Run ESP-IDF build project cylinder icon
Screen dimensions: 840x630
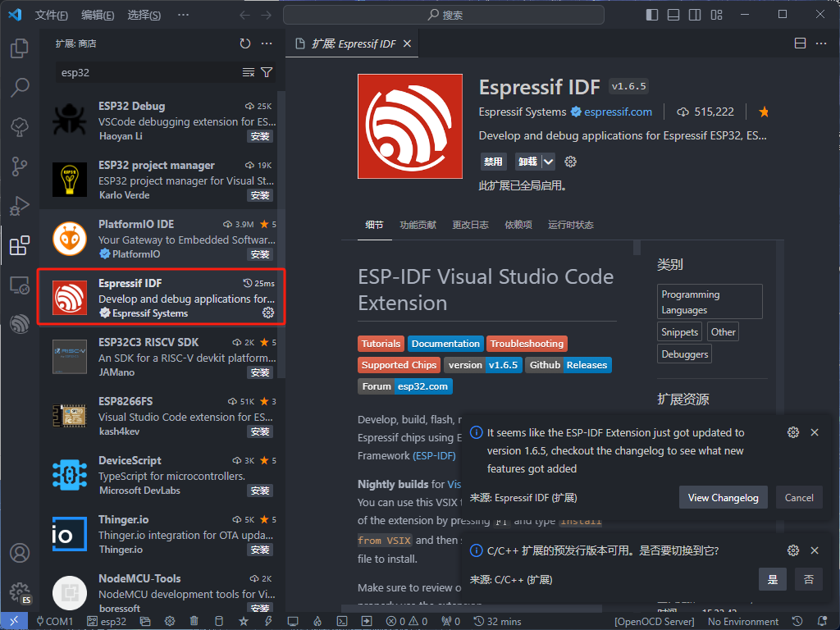coord(218,622)
